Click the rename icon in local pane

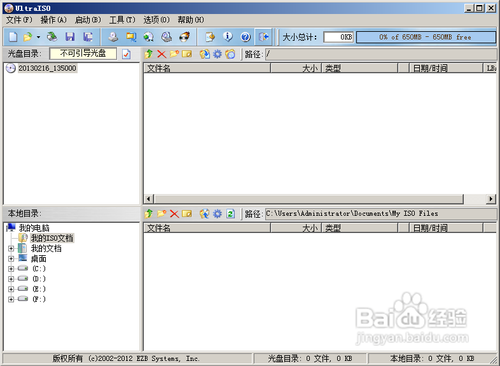tap(187, 214)
